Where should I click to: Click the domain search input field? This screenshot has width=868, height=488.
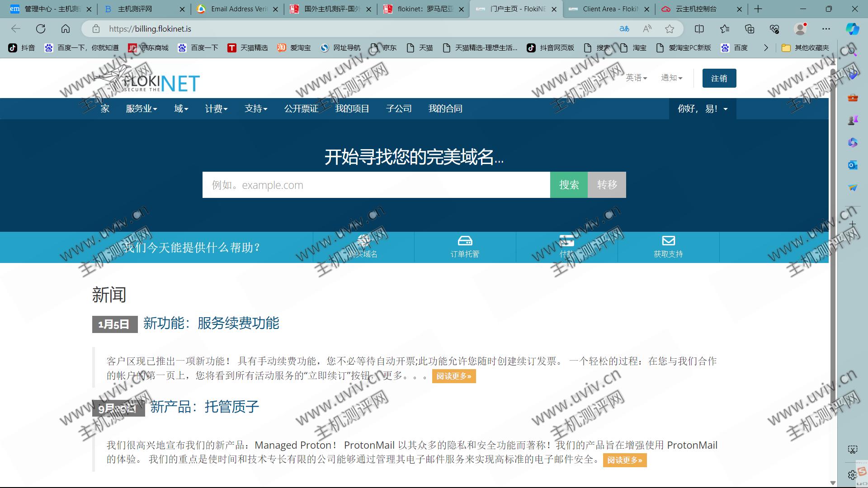[376, 185]
